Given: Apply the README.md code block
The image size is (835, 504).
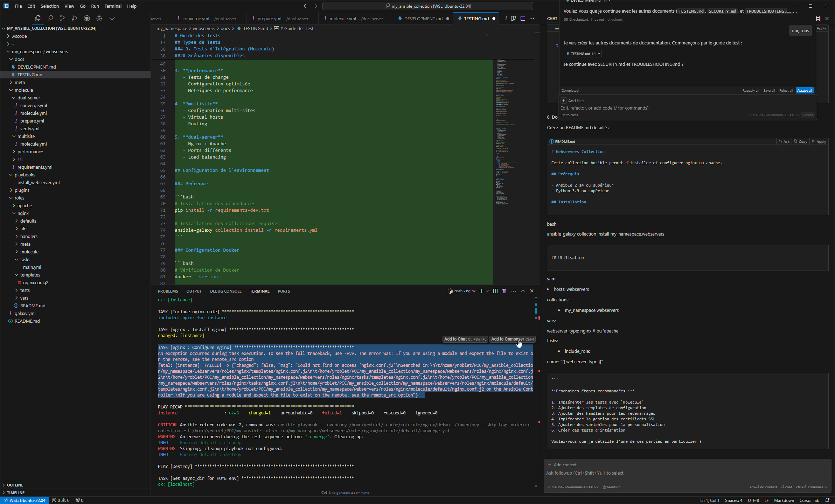Looking at the screenshot, I should click(x=819, y=141).
